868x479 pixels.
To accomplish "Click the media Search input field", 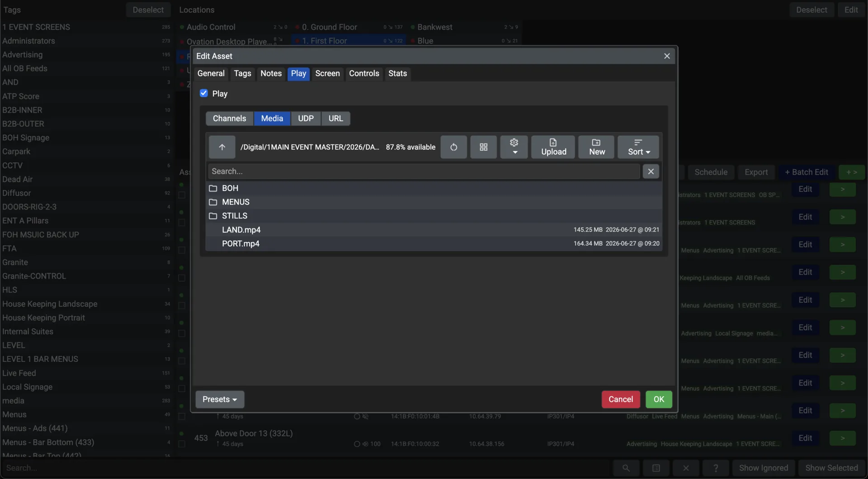I will pyautogui.click(x=424, y=171).
